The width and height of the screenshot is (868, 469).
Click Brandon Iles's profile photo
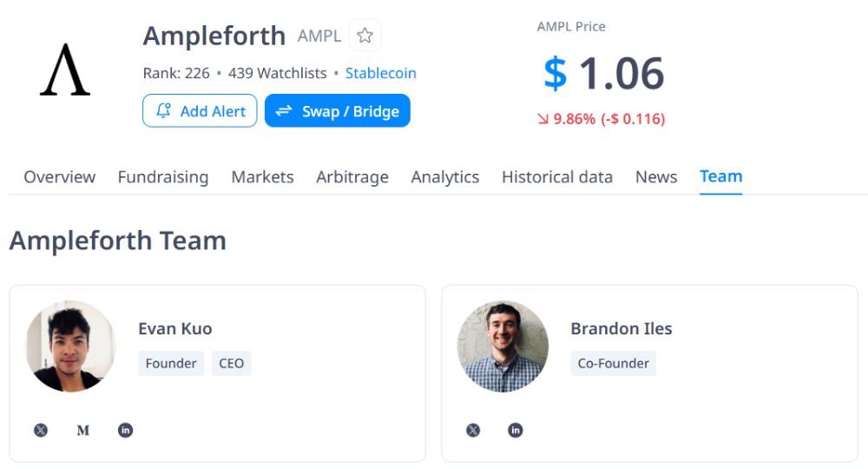tap(503, 347)
